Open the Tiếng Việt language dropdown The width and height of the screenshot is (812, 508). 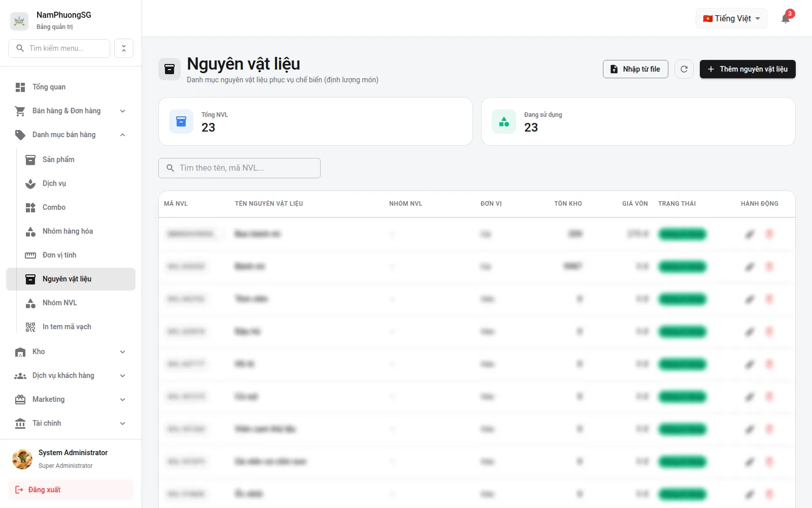[731, 18]
